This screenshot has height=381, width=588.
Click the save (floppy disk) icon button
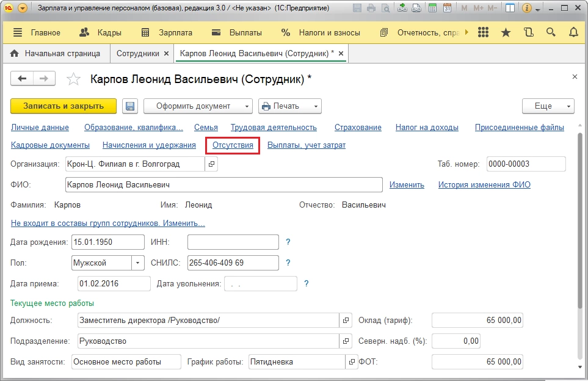click(x=130, y=106)
